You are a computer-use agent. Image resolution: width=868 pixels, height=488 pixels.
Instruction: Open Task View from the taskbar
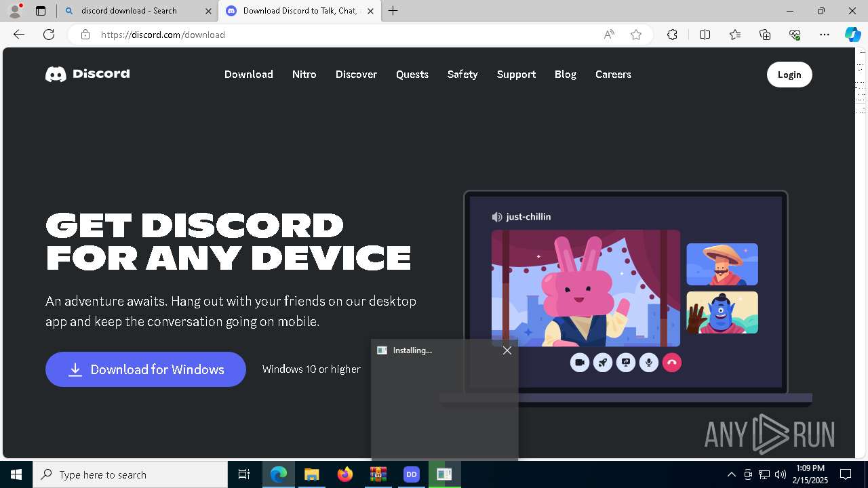244,474
